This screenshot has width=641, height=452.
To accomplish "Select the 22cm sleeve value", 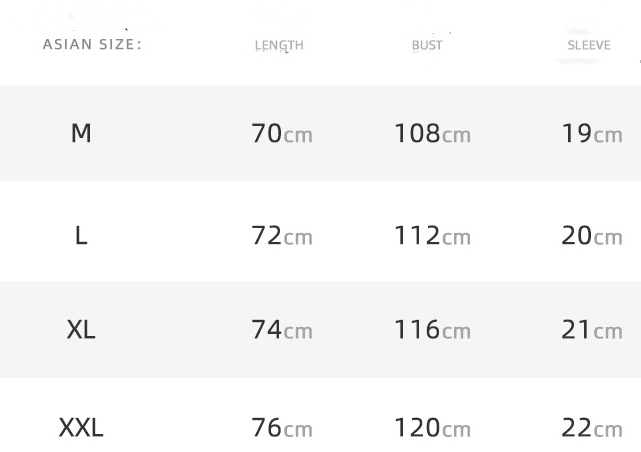I will coord(592,428).
